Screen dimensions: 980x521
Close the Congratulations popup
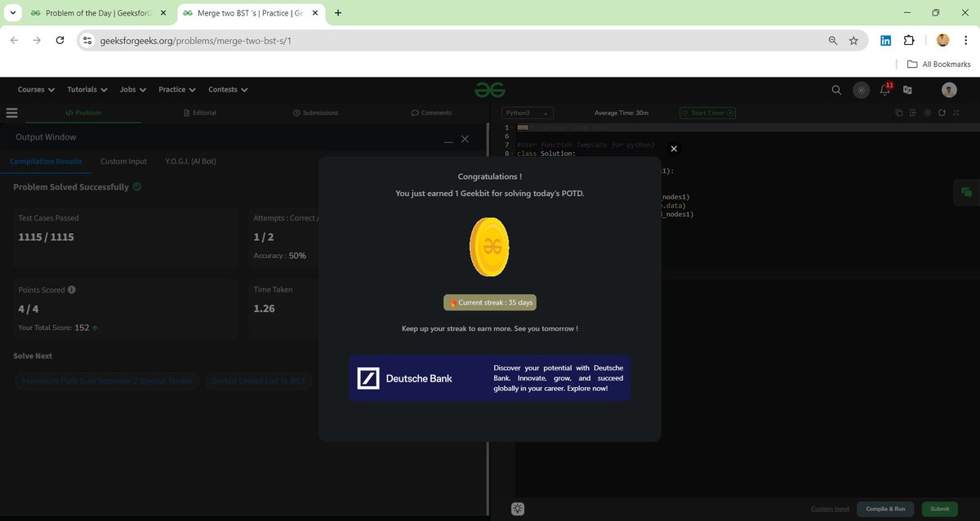click(x=674, y=149)
